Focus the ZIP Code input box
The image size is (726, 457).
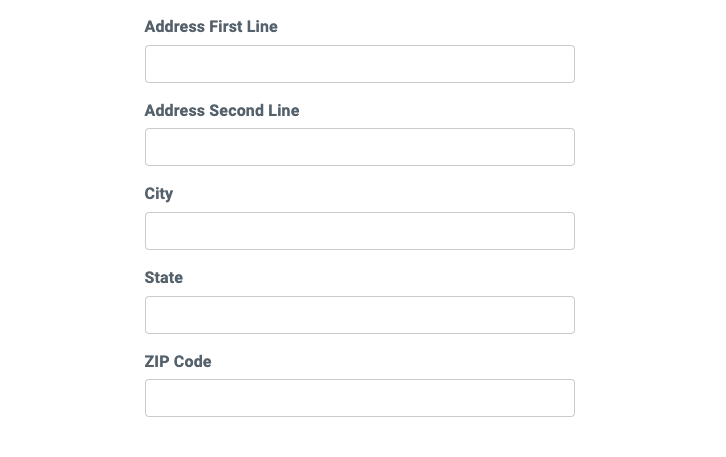coord(359,398)
